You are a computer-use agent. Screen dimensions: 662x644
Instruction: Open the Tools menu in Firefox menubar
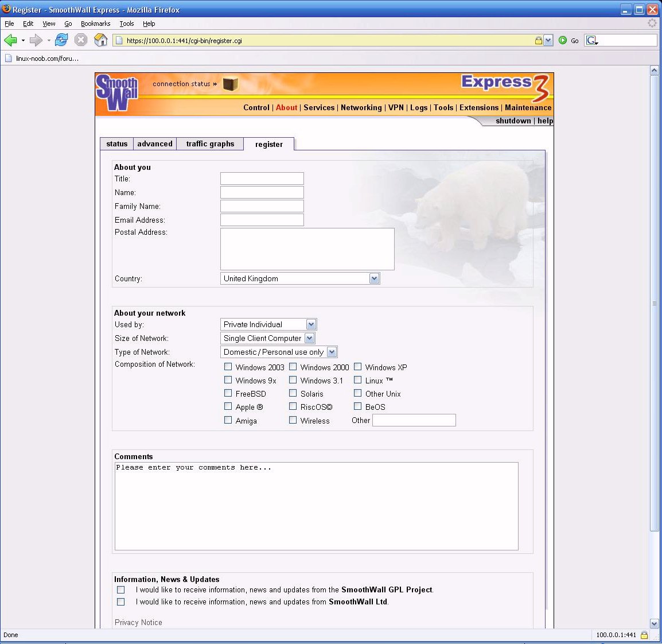point(127,24)
